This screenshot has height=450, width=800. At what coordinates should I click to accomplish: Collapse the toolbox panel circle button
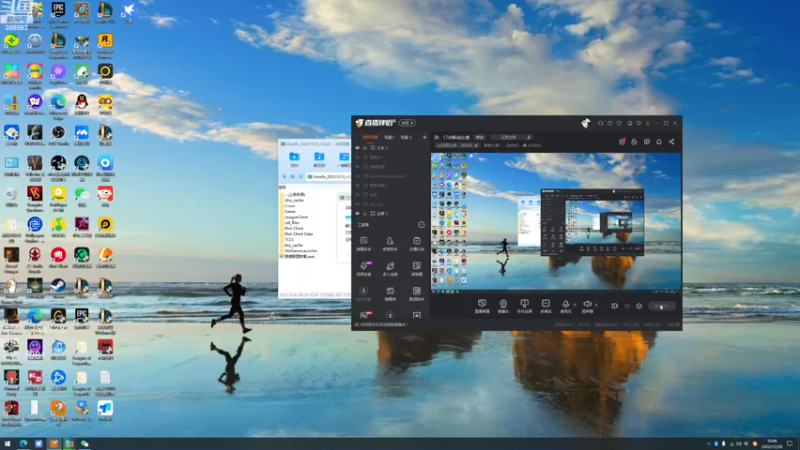click(421, 224)
